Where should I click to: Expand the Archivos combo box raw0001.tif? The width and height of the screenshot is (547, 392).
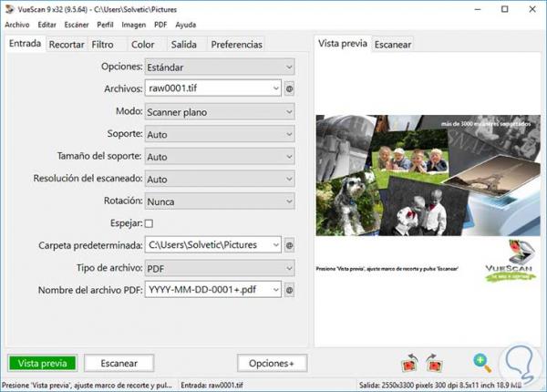pyautogui.click(x=276, y=88)
